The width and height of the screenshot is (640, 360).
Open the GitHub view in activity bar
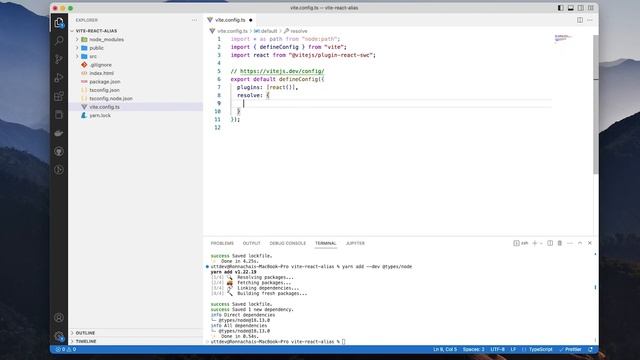click(x=59, y=151)
